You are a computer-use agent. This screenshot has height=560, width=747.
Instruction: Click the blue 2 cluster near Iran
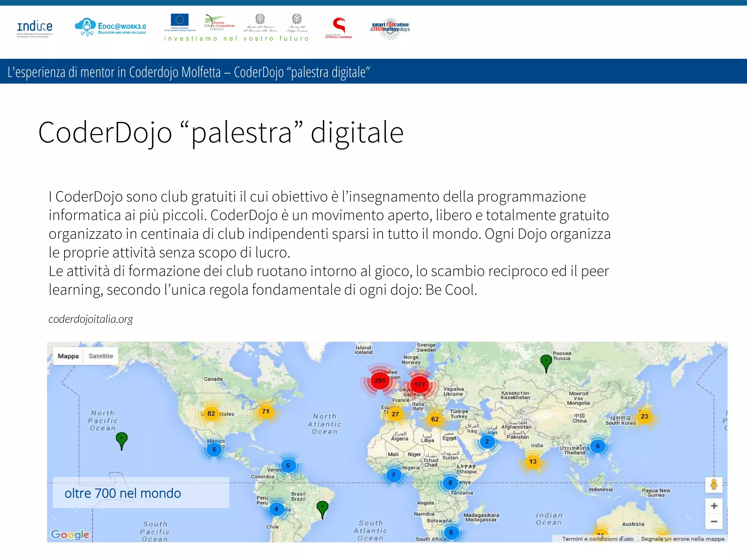click(x=487, y=442)
